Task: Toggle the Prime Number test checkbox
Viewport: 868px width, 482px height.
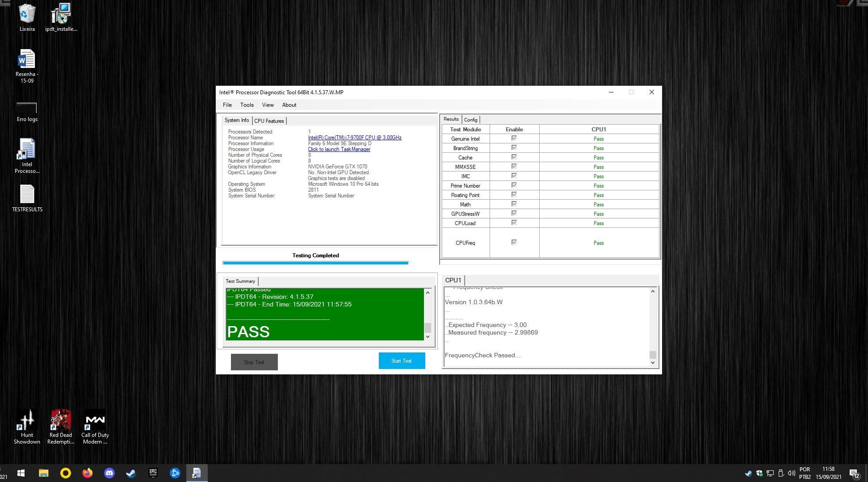Action: click(x=514, y=185)
